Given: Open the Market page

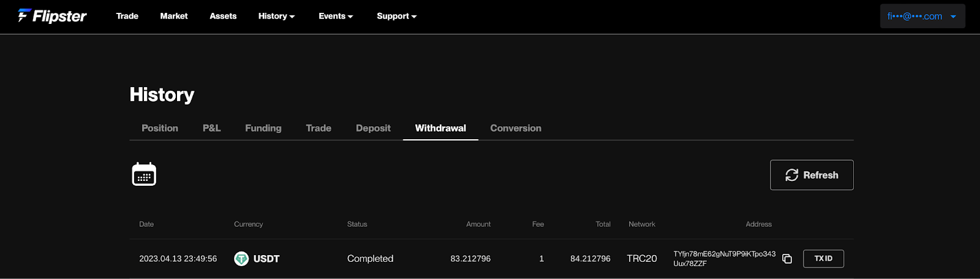Looking at the screenshot, I should 174,16.
